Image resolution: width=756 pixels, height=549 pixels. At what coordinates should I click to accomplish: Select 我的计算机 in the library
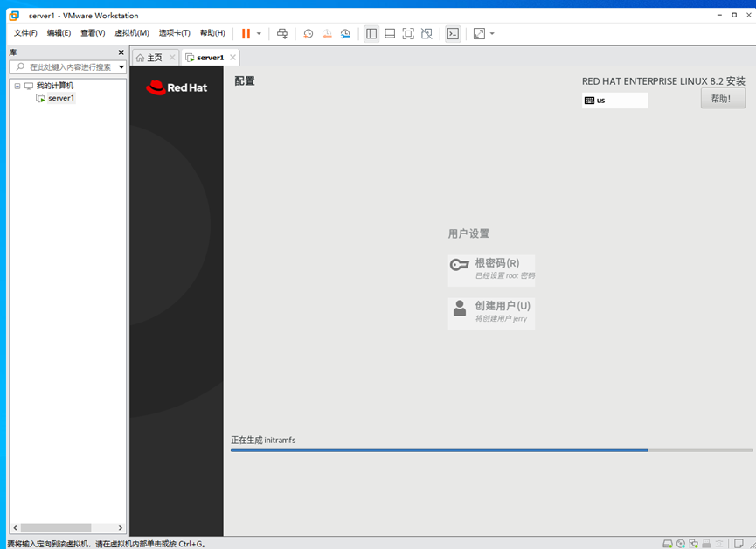tap(55, 86)
